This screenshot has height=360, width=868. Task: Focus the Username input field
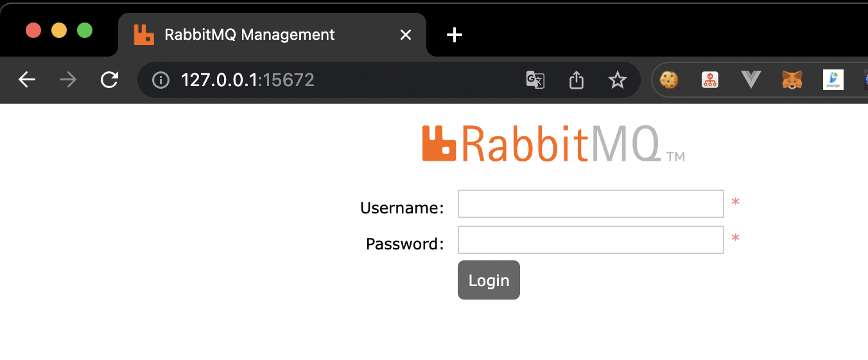coord(591,204)
